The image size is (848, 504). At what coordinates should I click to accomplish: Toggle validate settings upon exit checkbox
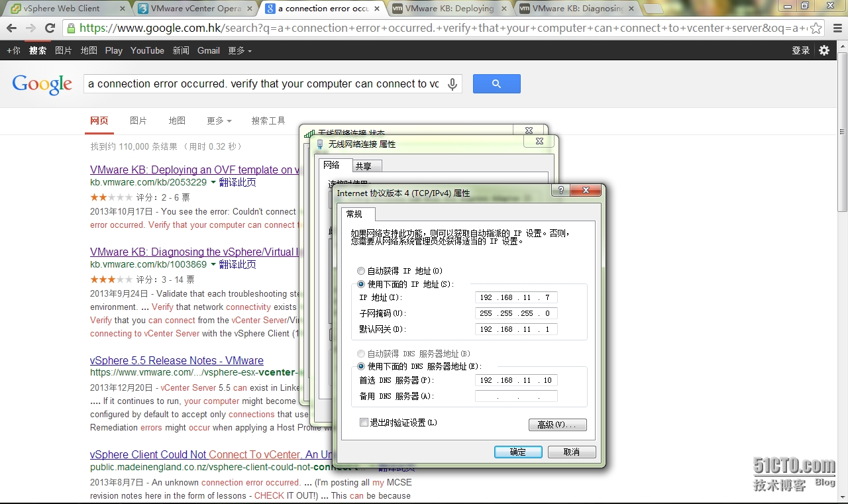pos(364,423)
